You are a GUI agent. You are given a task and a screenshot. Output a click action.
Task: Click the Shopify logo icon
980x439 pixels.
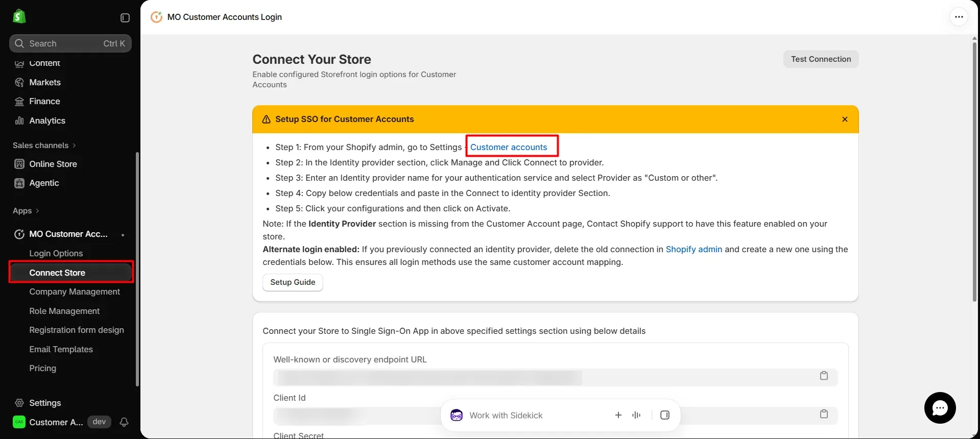(x=19, y=16)
